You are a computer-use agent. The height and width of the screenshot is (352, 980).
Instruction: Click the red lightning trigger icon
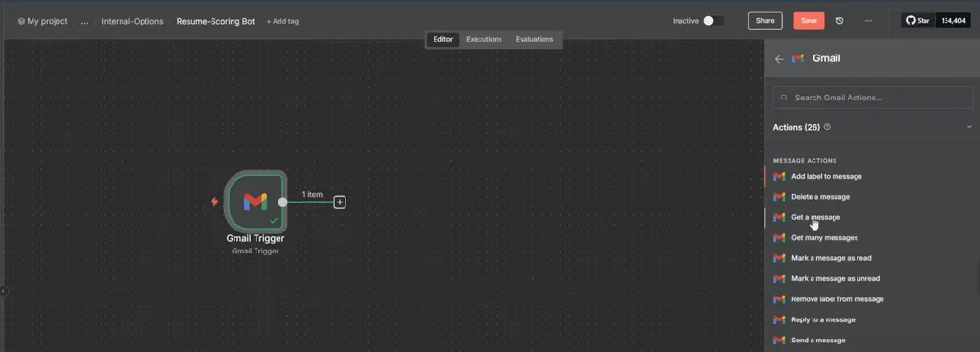pos(214,202)
